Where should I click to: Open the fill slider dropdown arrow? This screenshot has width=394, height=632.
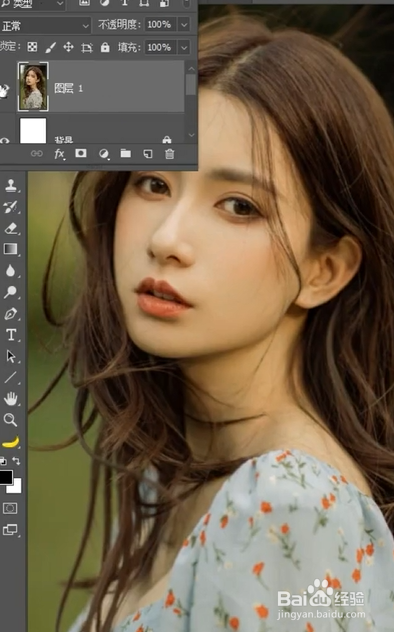pyautogui.click(x=184, y=48)
